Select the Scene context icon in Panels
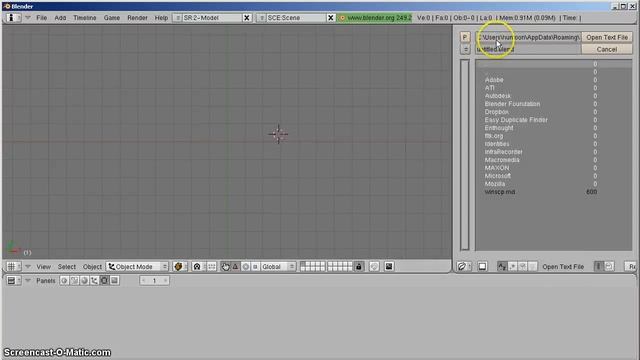The height and width of the screenshot is (360, 640). 114,280
